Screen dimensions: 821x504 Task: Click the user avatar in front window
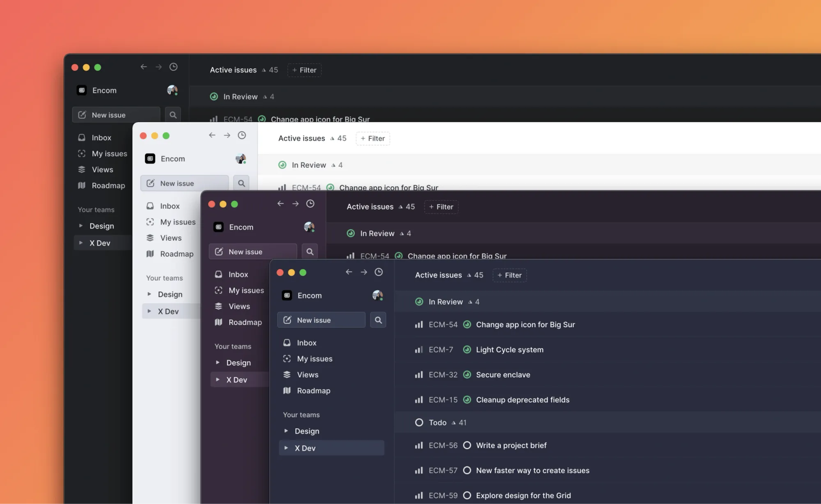coord(377,296)
